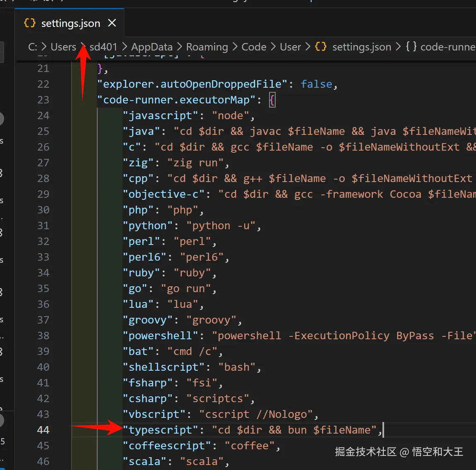
Task: Click the "bash" value on line 40
Action: 237,367
